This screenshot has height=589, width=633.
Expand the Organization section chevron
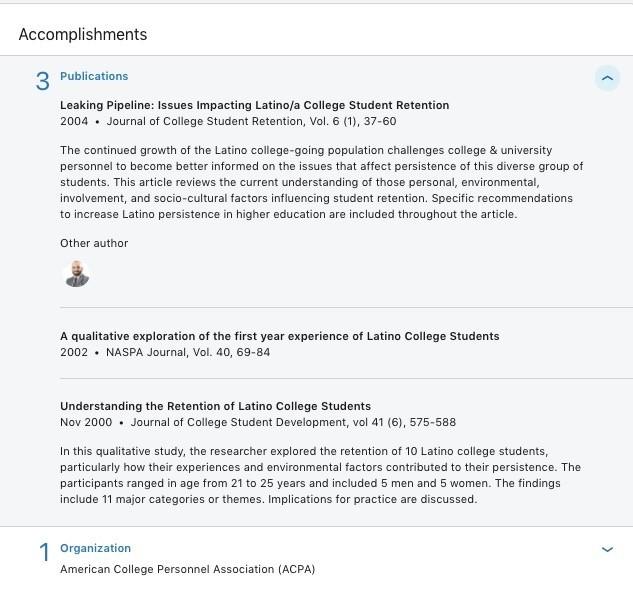pyautogui.click(x=607, y=549)
